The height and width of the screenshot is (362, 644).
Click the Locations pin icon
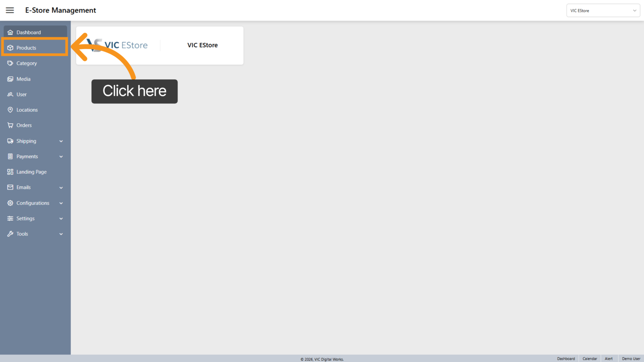tap(10, 110)
